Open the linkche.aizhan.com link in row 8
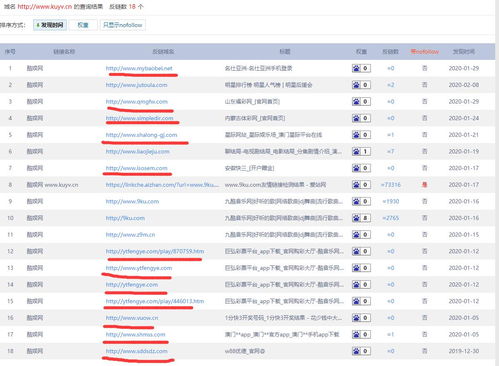499x366 pixels. [162, 185]
